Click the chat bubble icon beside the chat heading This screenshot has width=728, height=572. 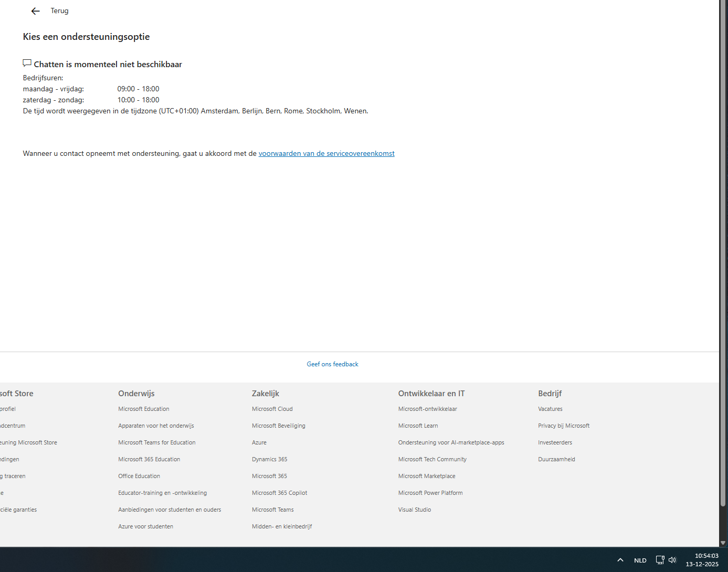[x=27, y=63]
